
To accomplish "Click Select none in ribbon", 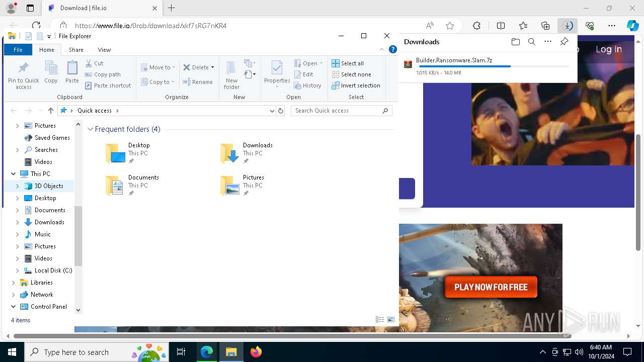I will click(351, 74).
